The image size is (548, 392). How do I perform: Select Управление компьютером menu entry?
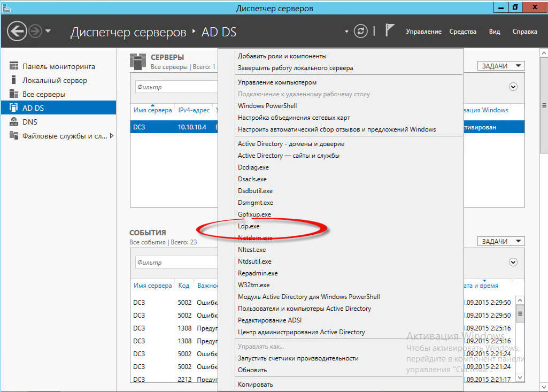coord(277,82)
